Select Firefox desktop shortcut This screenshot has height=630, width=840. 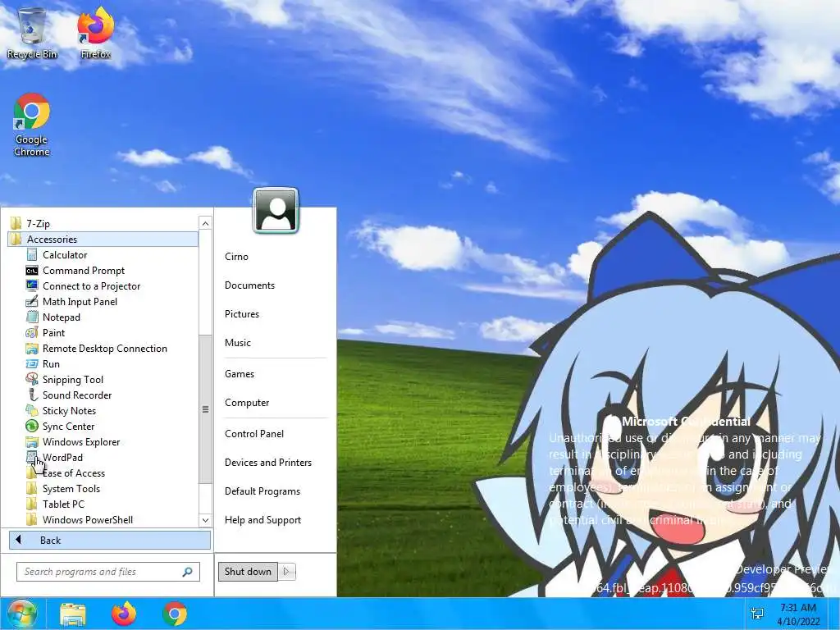[95, 32]
